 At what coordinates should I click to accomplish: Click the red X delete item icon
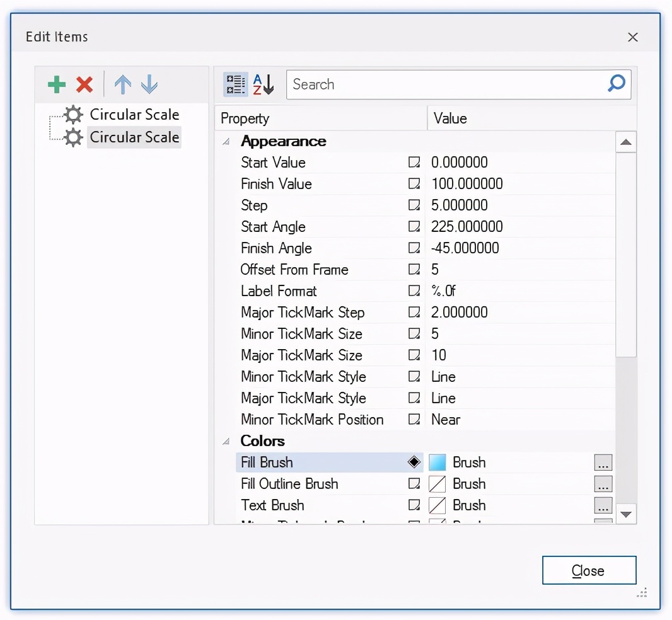pos(84,84)
